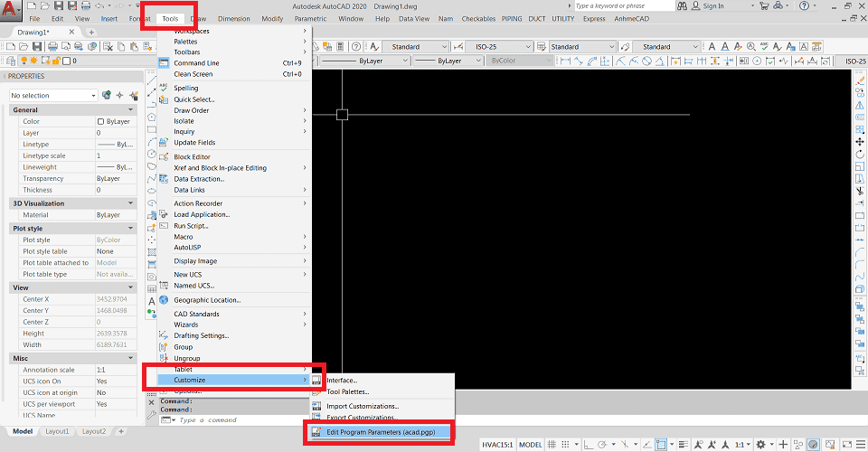Toggle lineweight display in status bar
This screenshot has height=452, width=868.
tap(684, 444)
